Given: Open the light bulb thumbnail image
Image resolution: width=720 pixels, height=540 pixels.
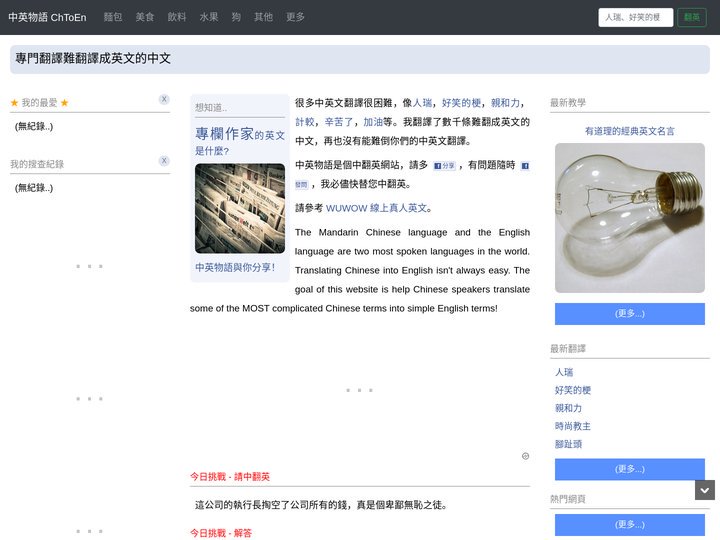Looking at the screenshot, I should (630, 218).
